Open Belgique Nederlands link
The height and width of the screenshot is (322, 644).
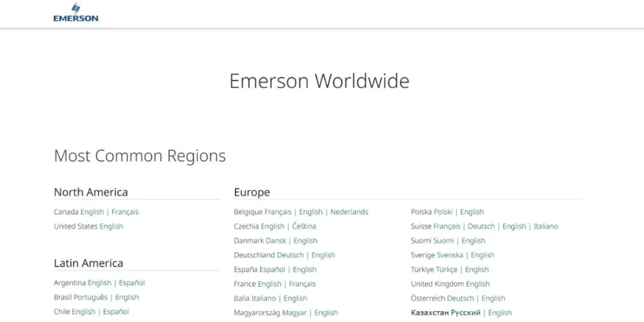coord(349,212)
